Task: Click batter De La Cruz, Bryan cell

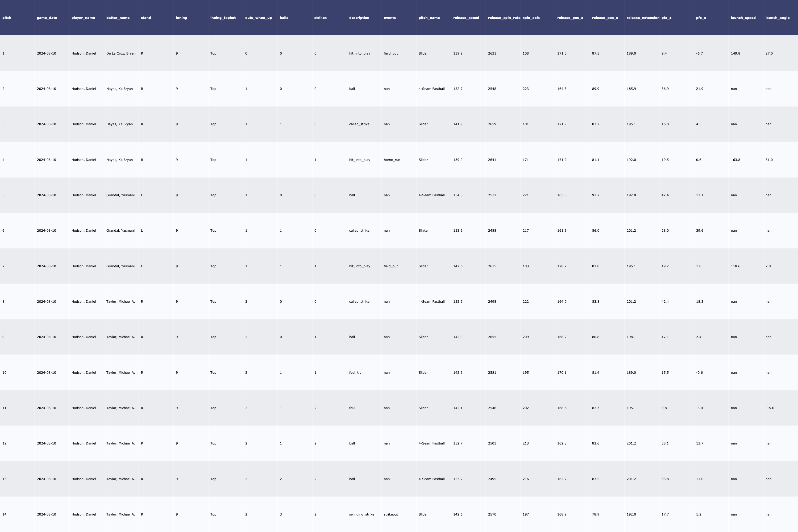Action: pyautogui.click(x=121, y=54)
